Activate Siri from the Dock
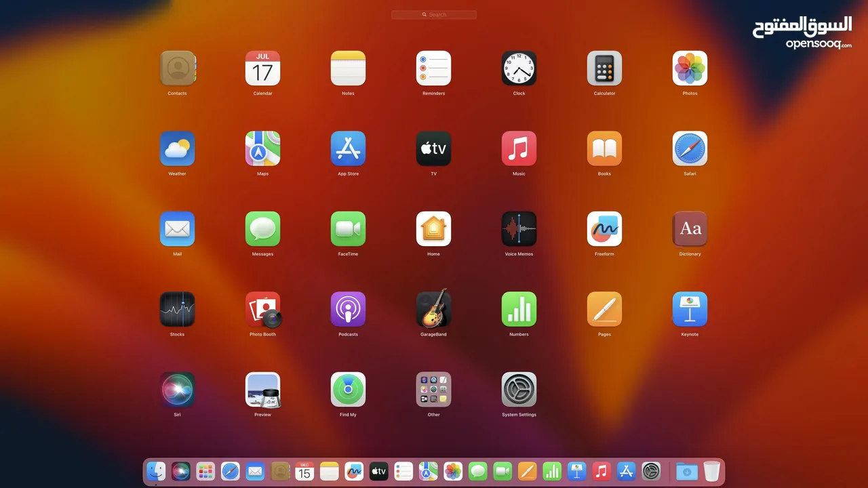 point(181,471)
